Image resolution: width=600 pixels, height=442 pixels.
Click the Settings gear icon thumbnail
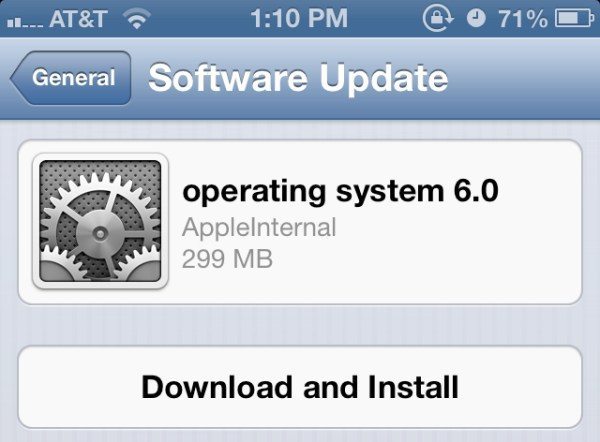click(100, 221)
